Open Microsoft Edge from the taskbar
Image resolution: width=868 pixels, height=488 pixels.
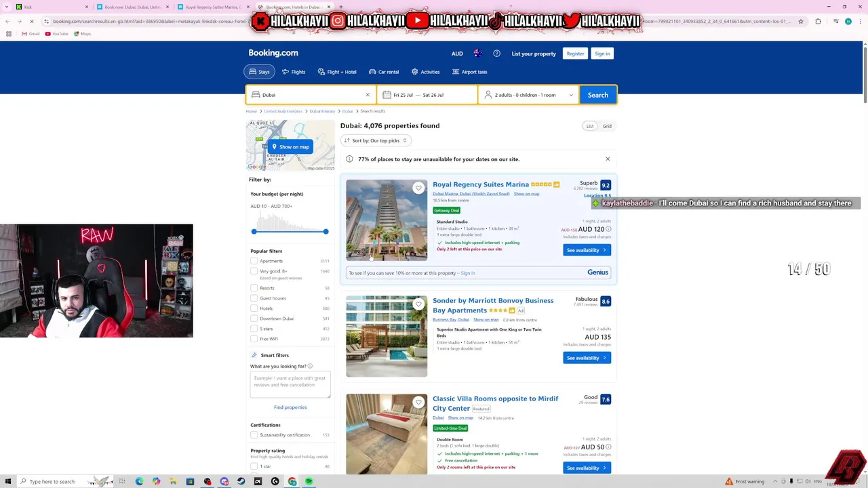coord(139,481)
